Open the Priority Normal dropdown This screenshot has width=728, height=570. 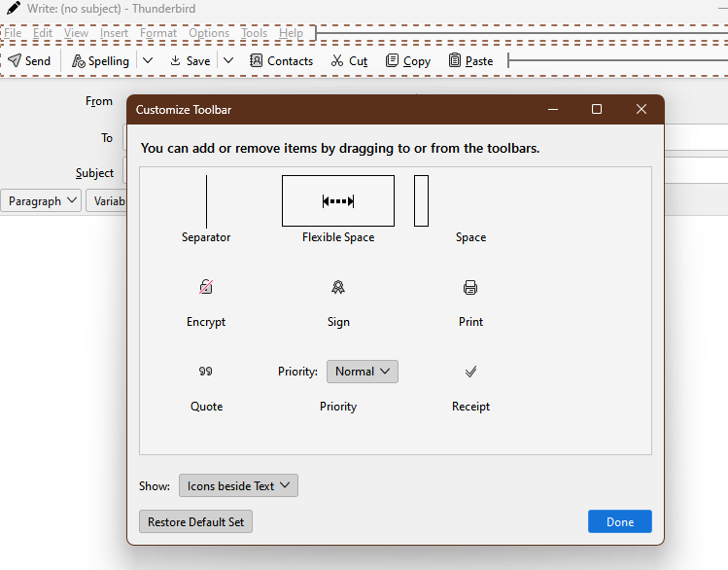363,372
